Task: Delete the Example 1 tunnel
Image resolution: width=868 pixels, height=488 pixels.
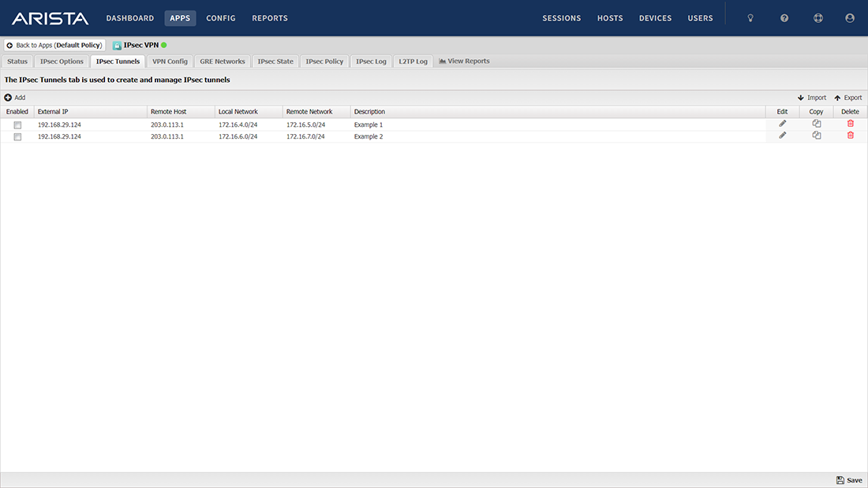Action: click(851, 124)
